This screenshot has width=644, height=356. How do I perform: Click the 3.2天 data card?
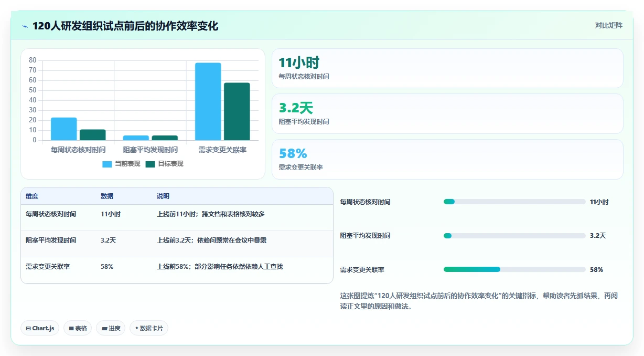pyautogui.click(x=447, y=114)
